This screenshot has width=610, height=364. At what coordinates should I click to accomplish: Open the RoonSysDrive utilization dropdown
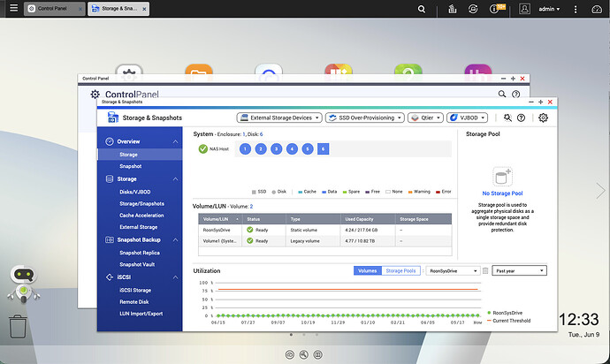453,270
